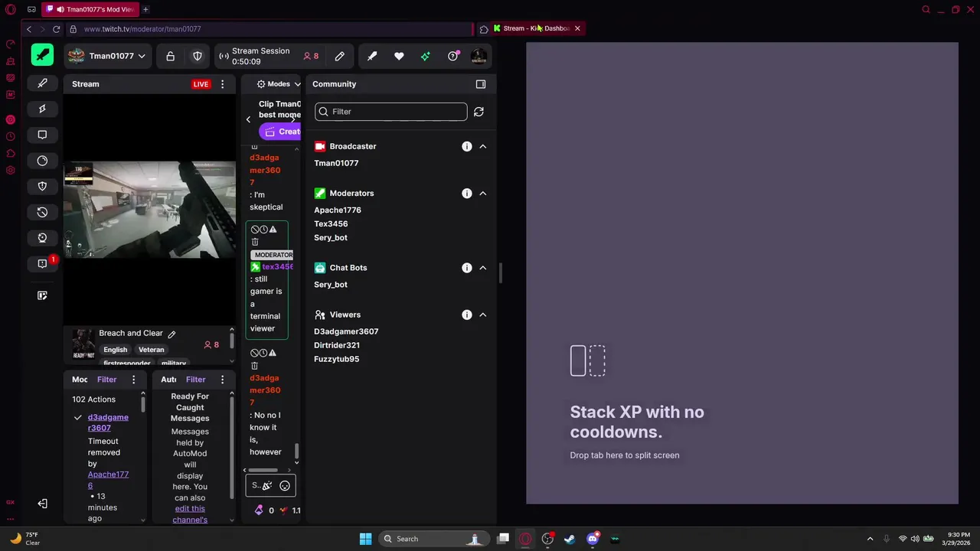Click the purple Create clip button
The height and width of the screenshot is (551, 980).
tap(280, 132)
